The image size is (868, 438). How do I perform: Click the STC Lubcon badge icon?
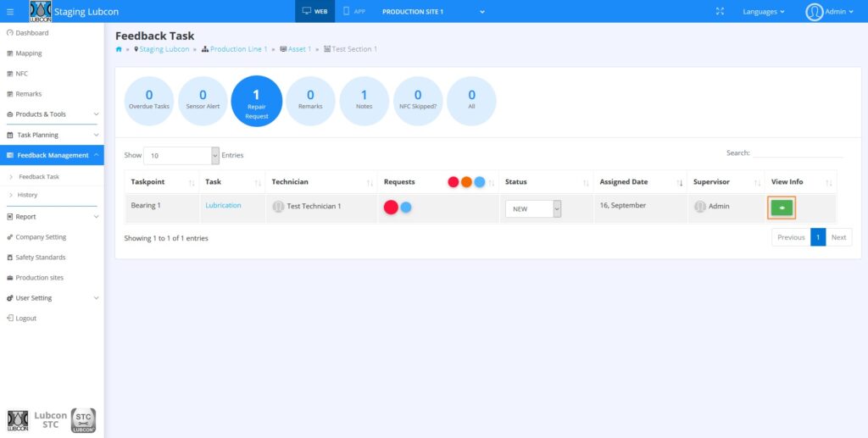pyautogui.click(x=84, y=421)
